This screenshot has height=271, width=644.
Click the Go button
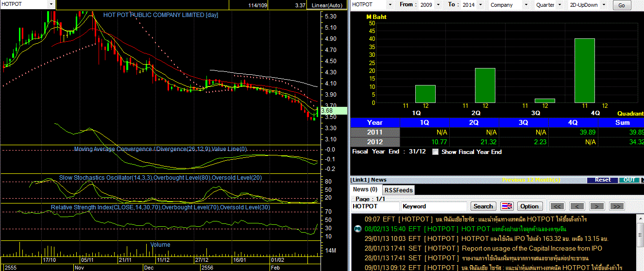(622, 5)
